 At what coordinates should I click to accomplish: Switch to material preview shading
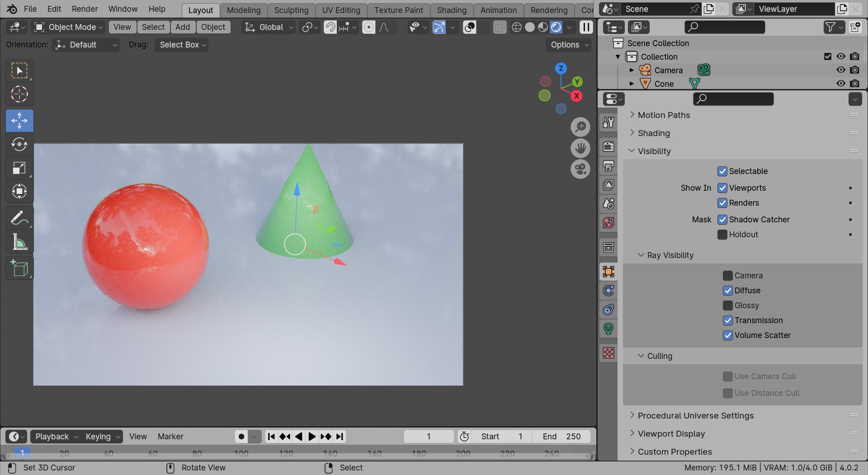(543, 28)
